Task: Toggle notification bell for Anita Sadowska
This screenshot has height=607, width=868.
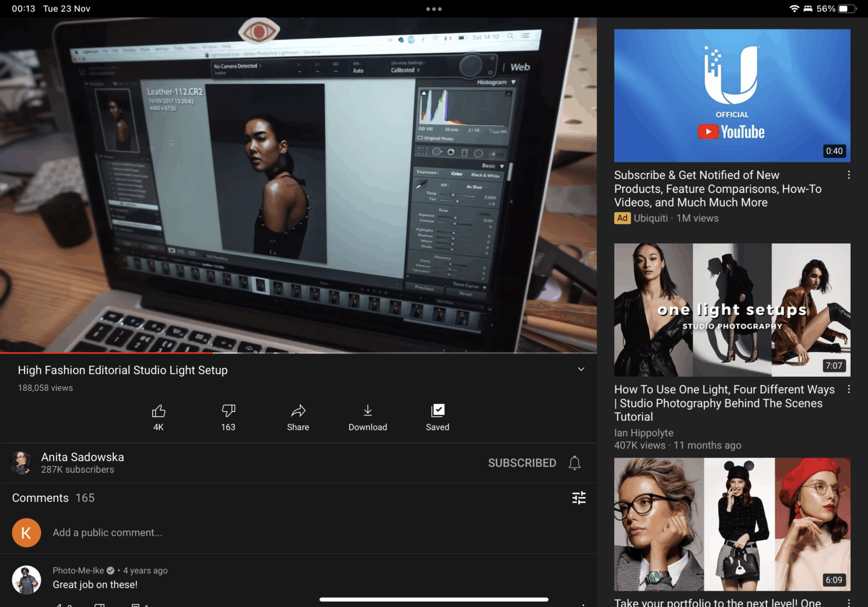Action: (575, 463)
